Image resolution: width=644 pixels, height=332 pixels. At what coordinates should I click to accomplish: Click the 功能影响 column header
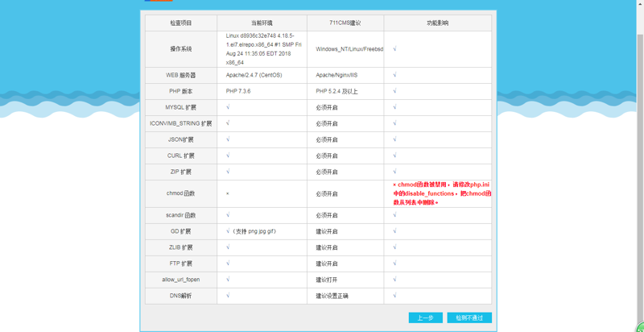437,23
